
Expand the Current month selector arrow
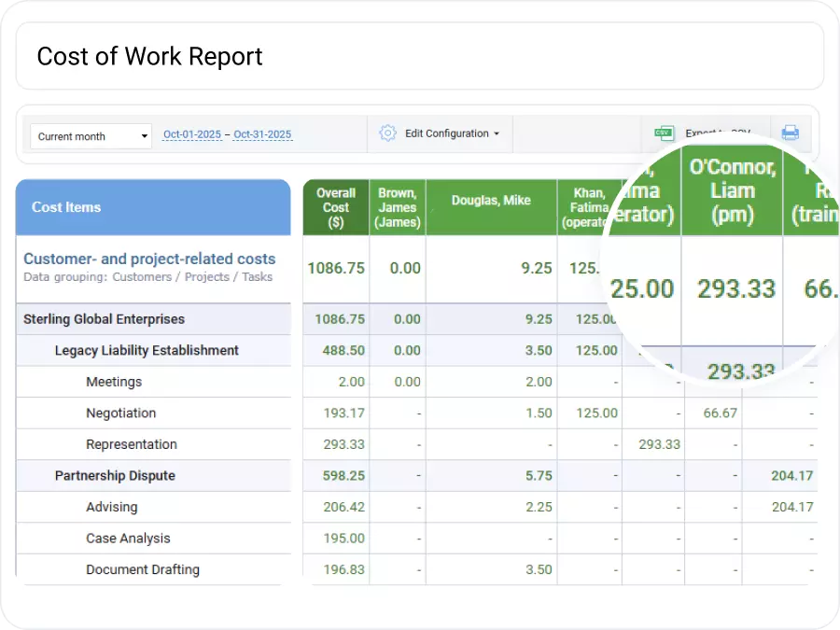point(145,136)
